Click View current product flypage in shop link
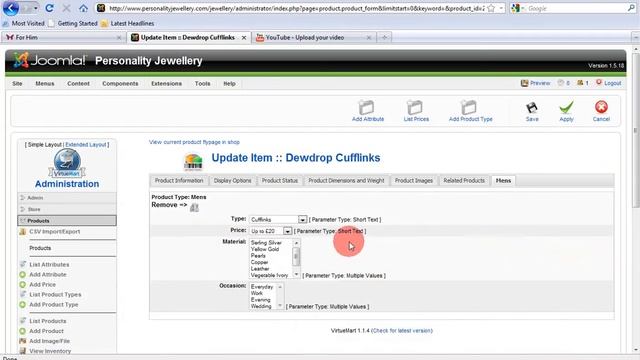 click(194, 142)
